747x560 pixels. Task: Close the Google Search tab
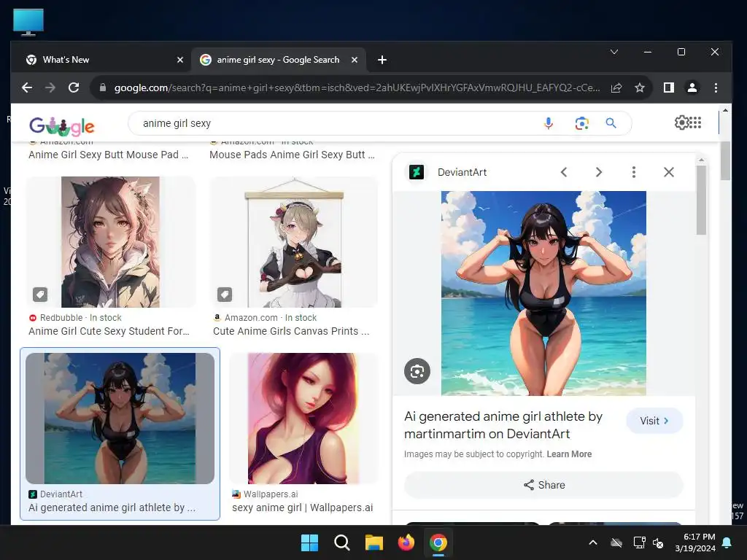[355, 60]
